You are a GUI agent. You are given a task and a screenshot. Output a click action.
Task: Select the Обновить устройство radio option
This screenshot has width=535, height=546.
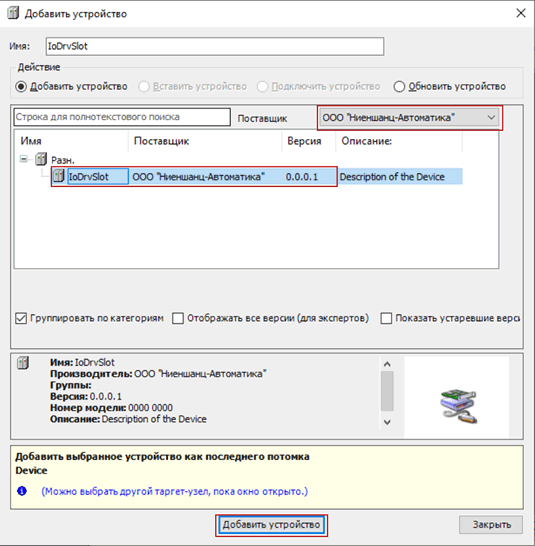[x=399, y=86]
